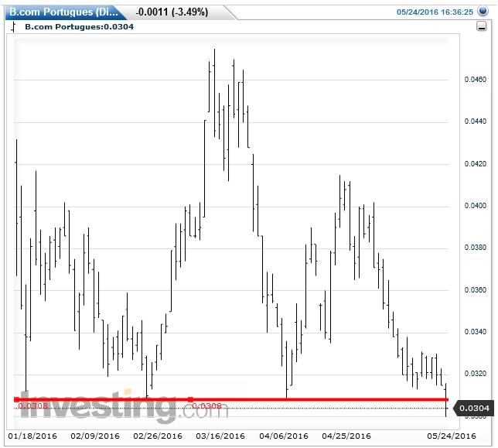Click the left handle of red support line
498x448 pixels.
click(x=16, y=399)
